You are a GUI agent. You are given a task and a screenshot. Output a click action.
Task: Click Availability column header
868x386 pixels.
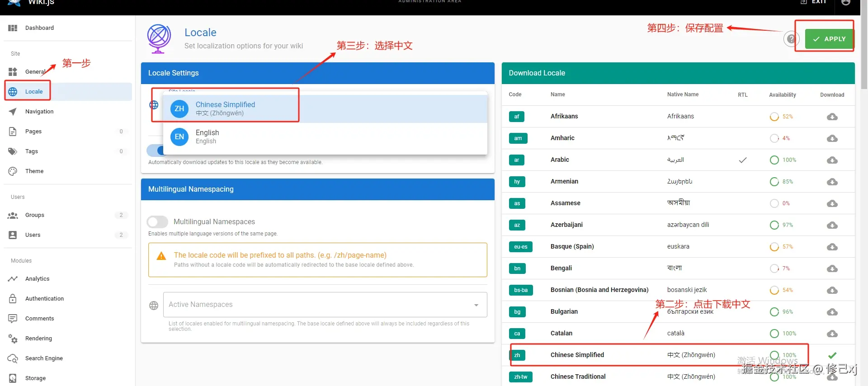tap(783, 95)
